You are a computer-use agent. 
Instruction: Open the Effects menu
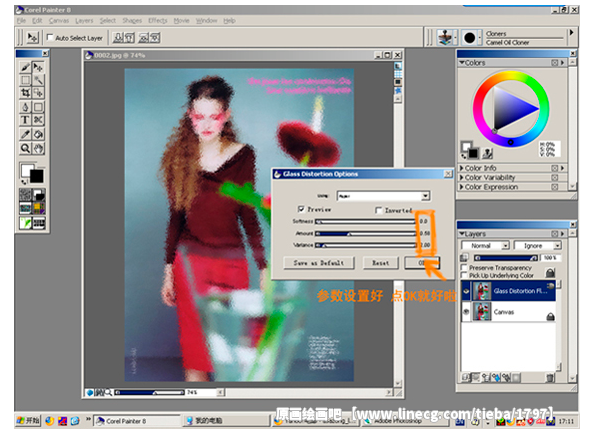(x=157, y=20)
